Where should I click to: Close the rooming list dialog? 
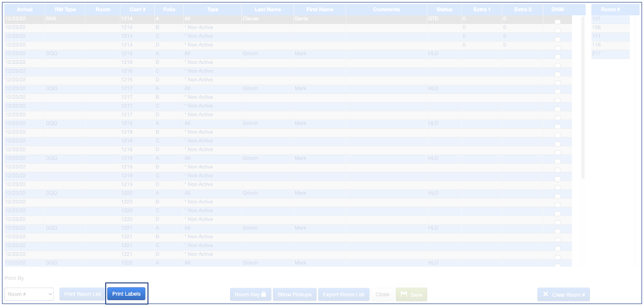click(x=382, y=294)
